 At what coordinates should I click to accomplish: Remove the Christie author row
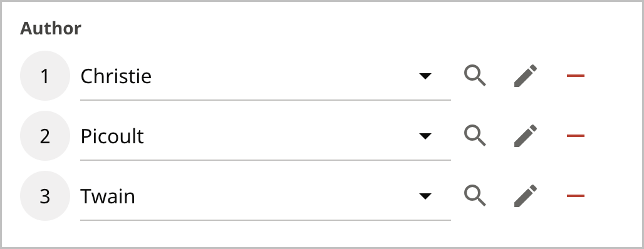(x=576, y=76)
